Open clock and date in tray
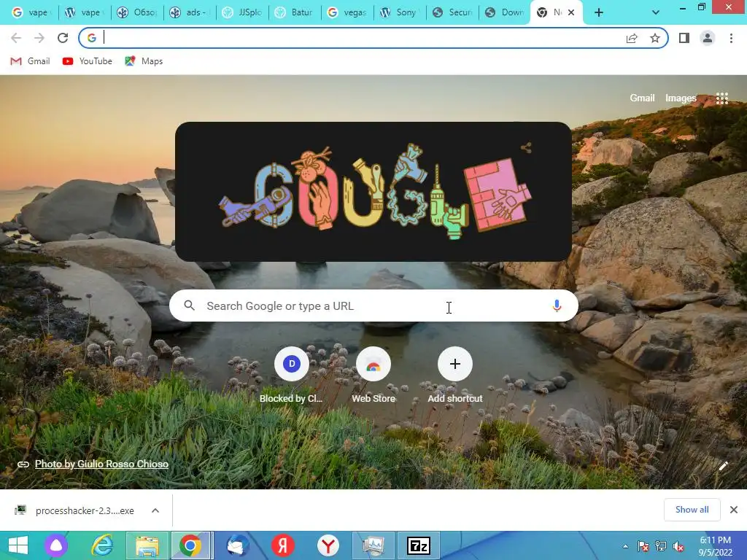Image resolution: width=747 pixels, height=560 pixels. pyautogui.click(x=716, y=546)
